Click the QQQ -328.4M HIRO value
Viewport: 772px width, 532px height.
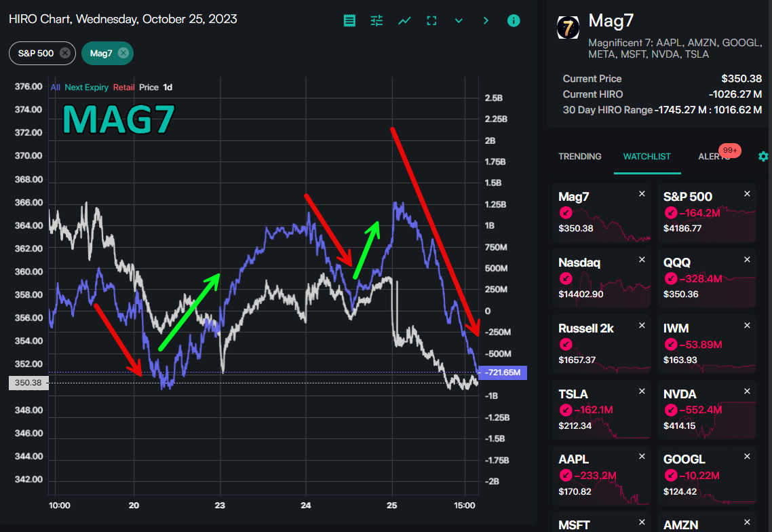tap(700, 279)
